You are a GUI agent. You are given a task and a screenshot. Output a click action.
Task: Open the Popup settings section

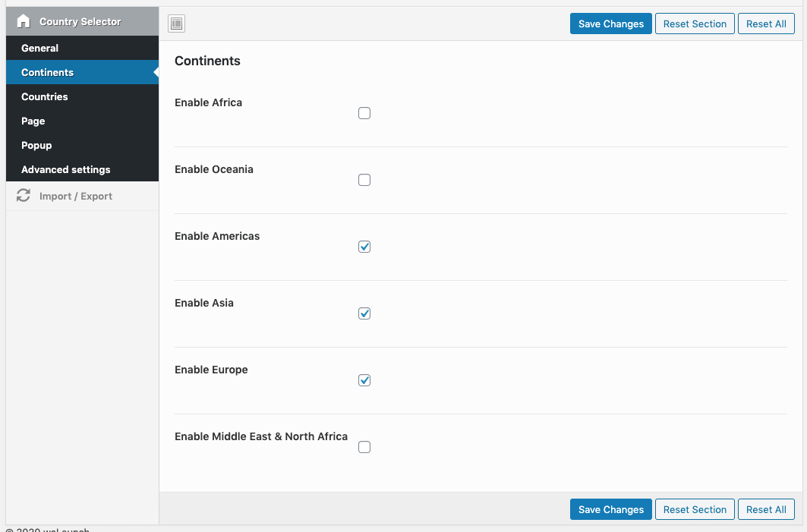[x=36, y=145]
